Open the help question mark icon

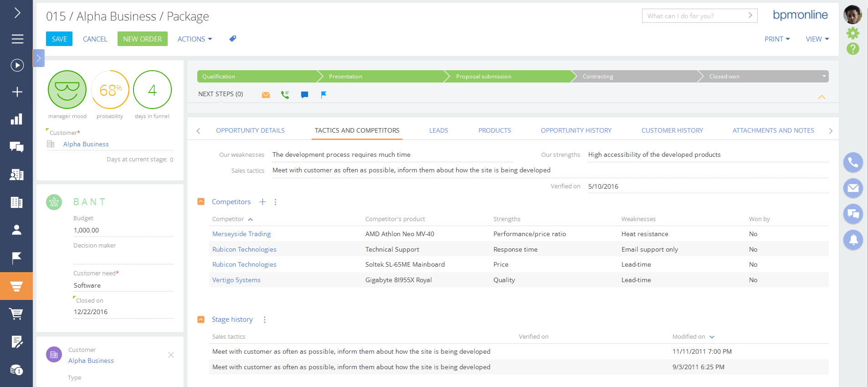click(853, 49)
